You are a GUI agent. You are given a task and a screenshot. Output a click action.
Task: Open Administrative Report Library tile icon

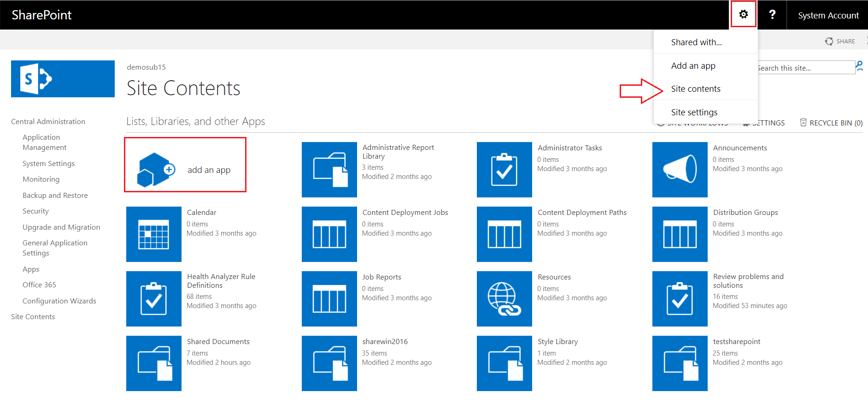(x=329, y=170)
